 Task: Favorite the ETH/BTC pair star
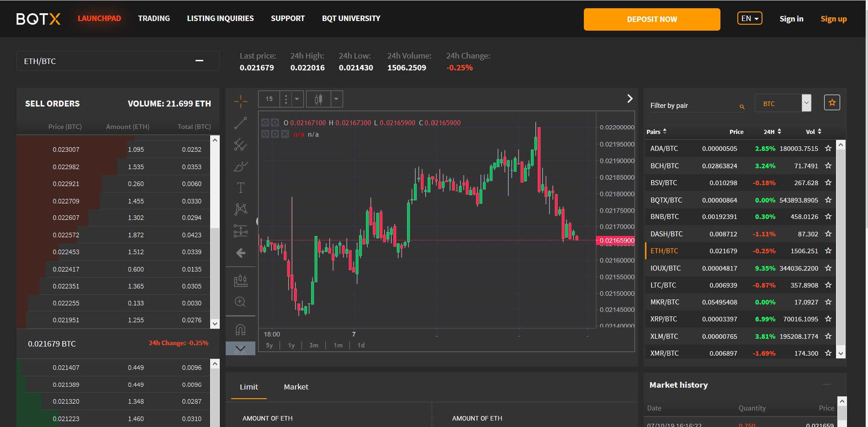coord(828,251)
